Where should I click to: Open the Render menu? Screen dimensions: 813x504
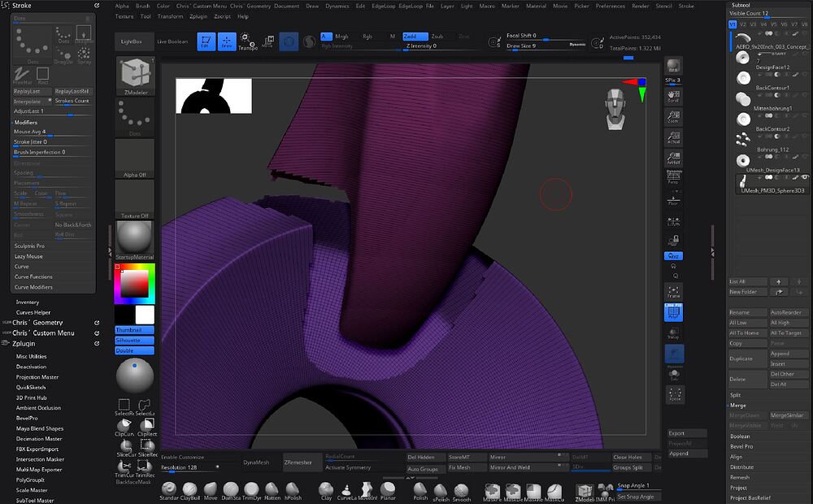click(x=641, y=7)
